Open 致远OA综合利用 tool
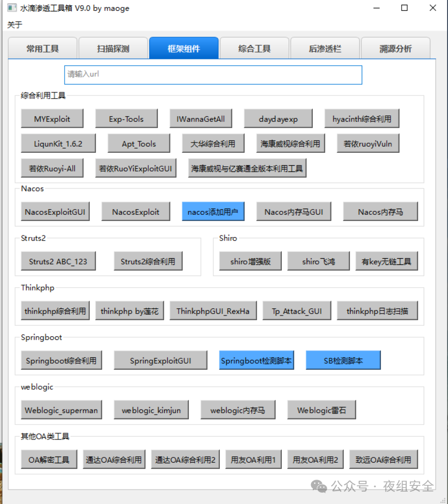Screen dimensions: 448x504 [383, 459]
